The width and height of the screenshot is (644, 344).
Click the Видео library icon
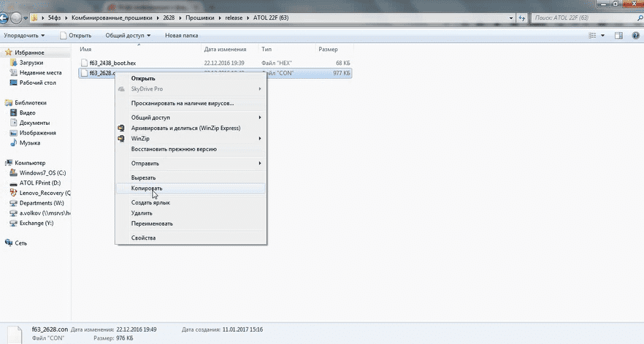click(x=14, y=113)
